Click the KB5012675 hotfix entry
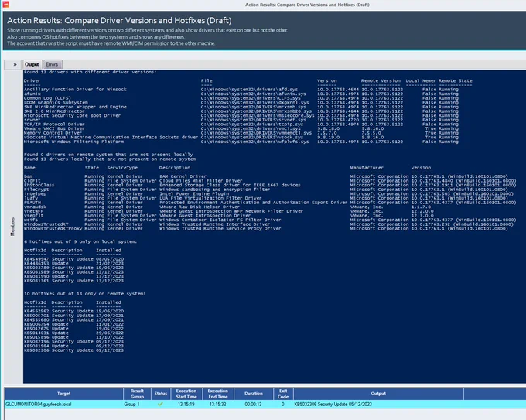The height and width of the screenshot is (420, 526). (73, 329)
